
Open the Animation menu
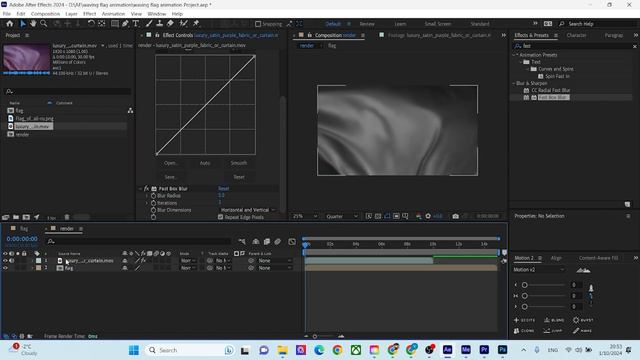point(113,14)
